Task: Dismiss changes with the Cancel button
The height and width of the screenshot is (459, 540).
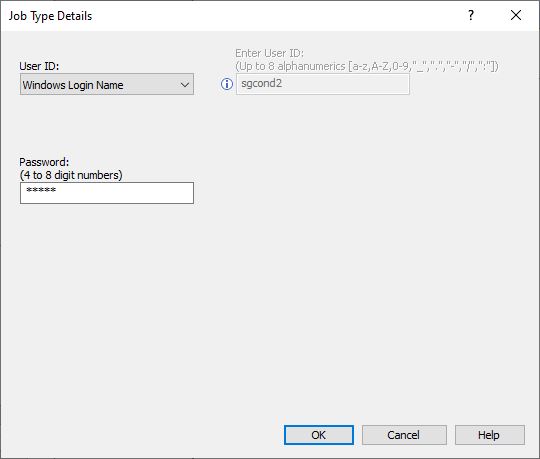Action: 404,435
